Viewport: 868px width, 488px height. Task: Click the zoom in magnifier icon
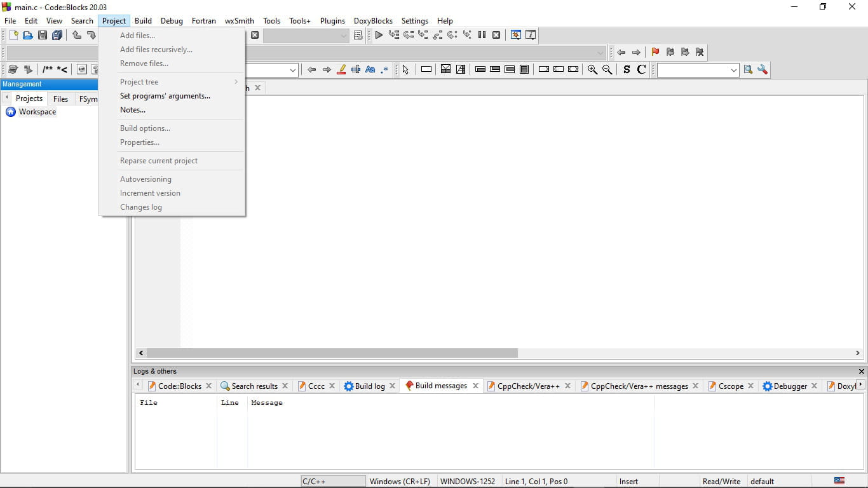[x=592, y=70]
